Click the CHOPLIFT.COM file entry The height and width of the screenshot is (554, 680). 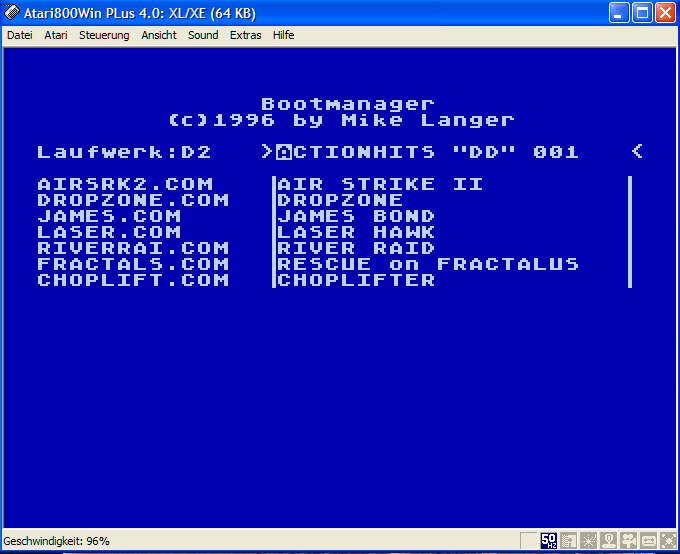point(133,280)
